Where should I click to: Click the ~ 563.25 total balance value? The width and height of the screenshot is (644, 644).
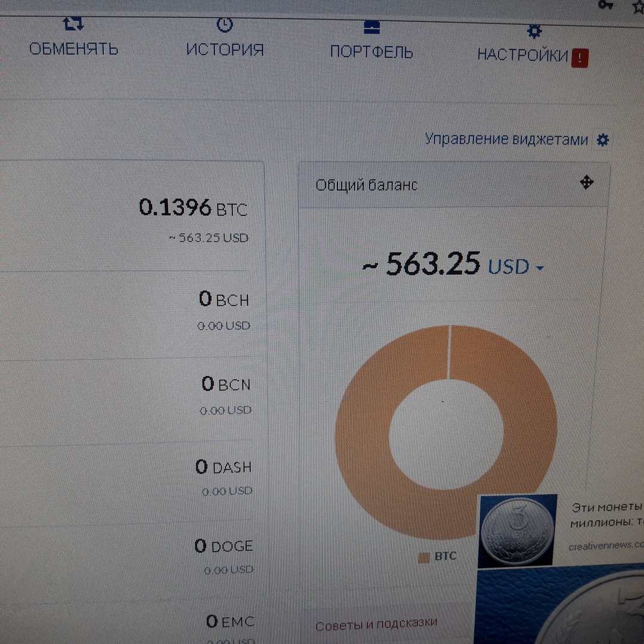pos(421,264)
